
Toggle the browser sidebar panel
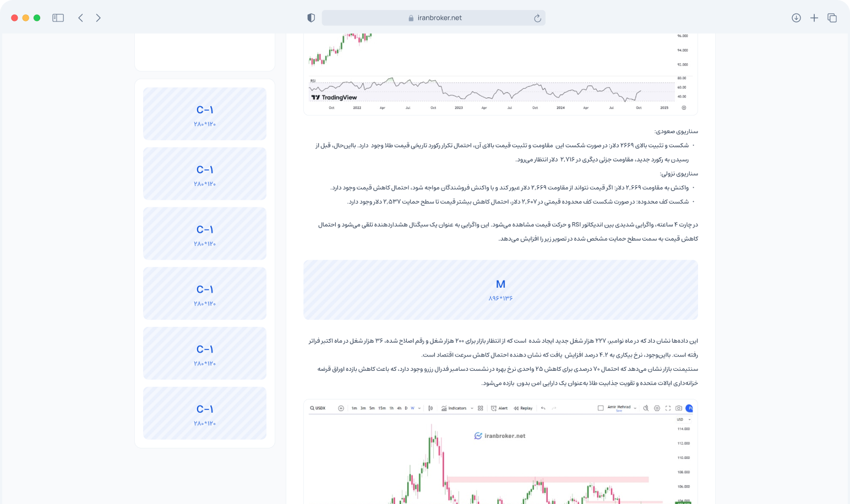58,18
